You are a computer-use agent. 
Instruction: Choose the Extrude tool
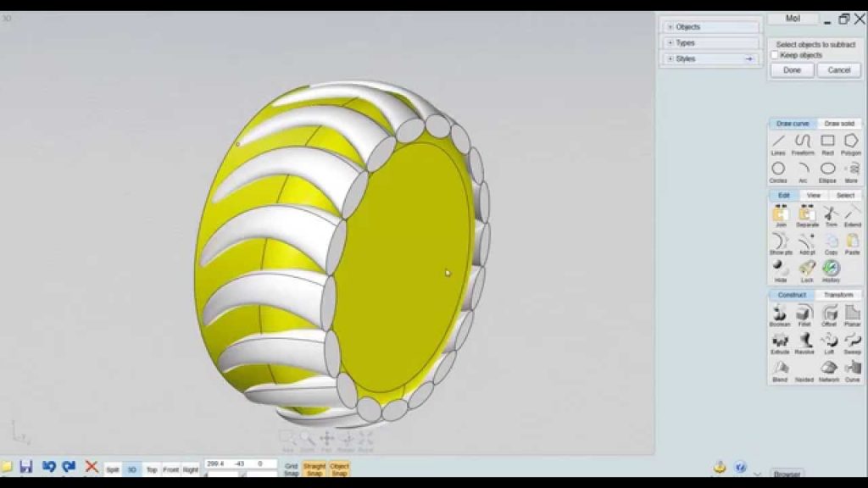click(x=779, y=341)
